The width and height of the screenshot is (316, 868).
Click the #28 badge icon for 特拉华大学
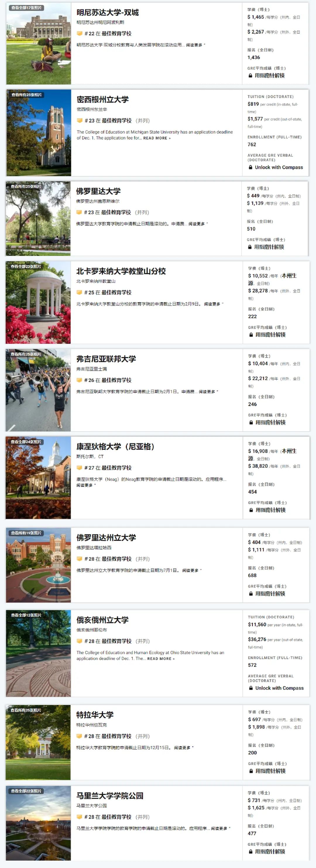click(79, 736)
